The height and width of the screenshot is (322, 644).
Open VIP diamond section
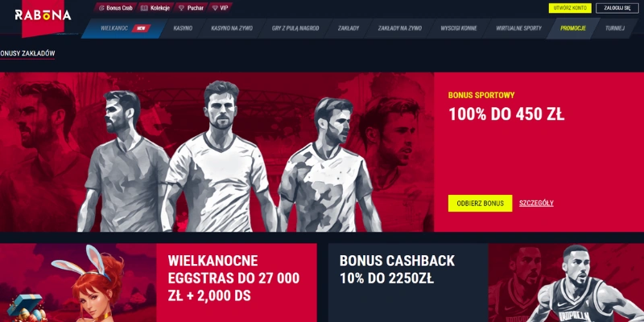point(221,8)
